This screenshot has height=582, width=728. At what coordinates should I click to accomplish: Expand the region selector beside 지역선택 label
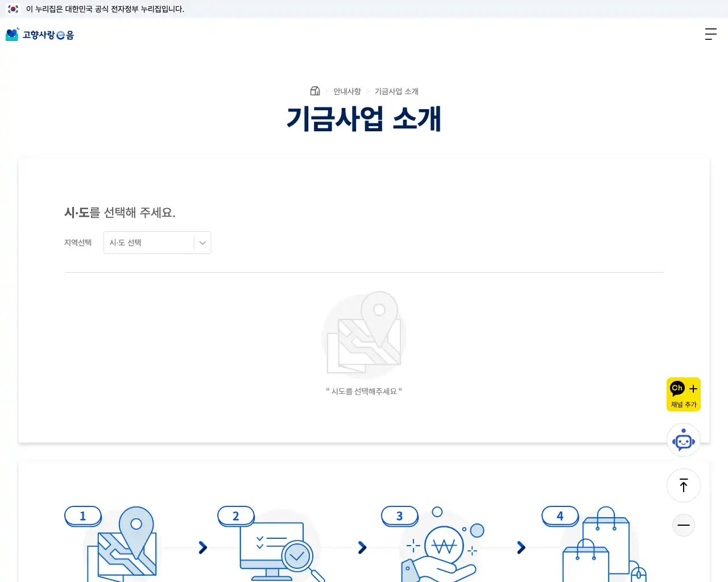(157, 243)
